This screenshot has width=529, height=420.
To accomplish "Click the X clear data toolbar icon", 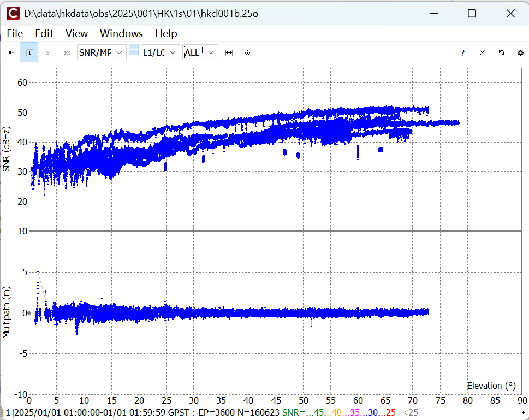I will (482, 52).
